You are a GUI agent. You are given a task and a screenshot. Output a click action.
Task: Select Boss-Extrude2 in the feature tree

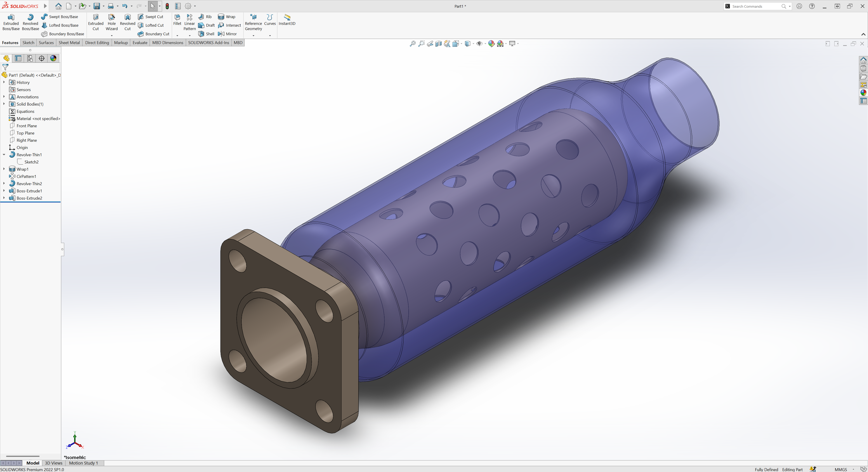29,198
